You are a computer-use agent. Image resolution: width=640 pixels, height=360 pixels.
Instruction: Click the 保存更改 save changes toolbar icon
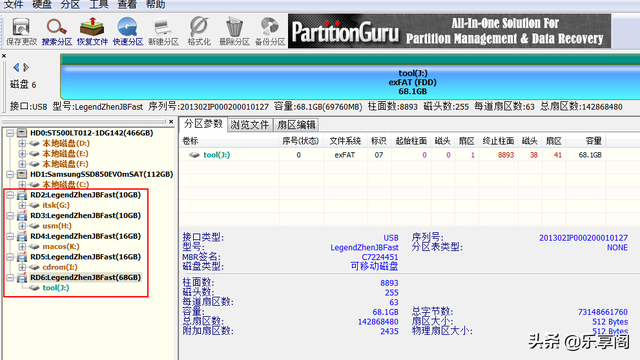coord(21,31)
